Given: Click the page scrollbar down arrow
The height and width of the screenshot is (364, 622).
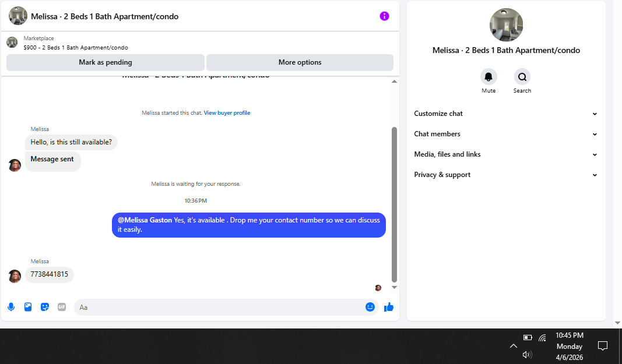Looking at the screenshot, I should click(617, 323).
